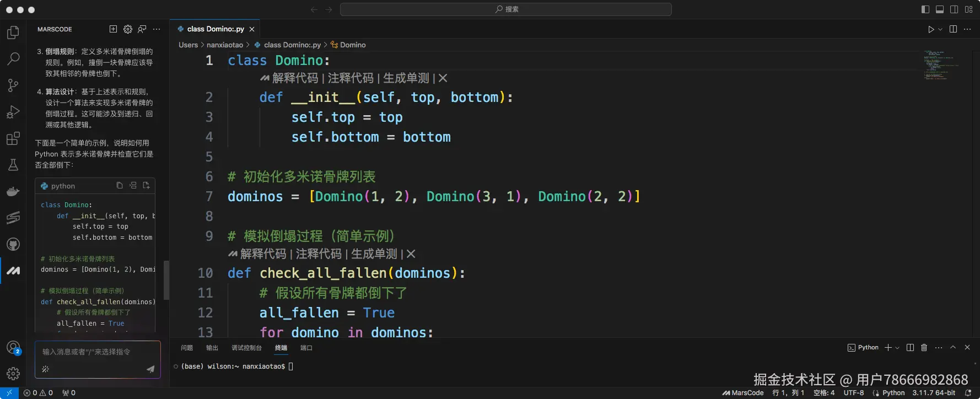Image resolution: width=980 pixels, height=399 pixels.
Task: Split the terminal
Action: pos(910,348)
